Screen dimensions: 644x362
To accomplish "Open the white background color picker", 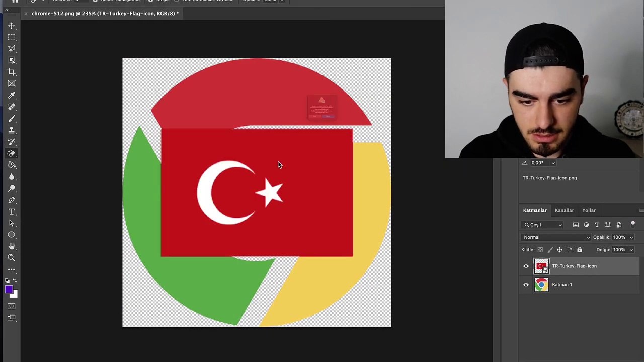I will click(x=15, y=295).
